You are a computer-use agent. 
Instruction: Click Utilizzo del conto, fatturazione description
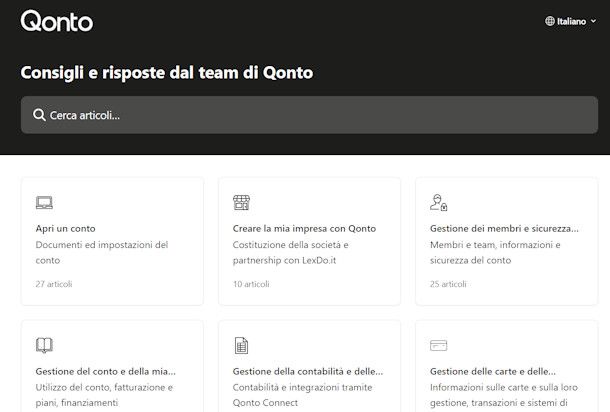(104, 395)
